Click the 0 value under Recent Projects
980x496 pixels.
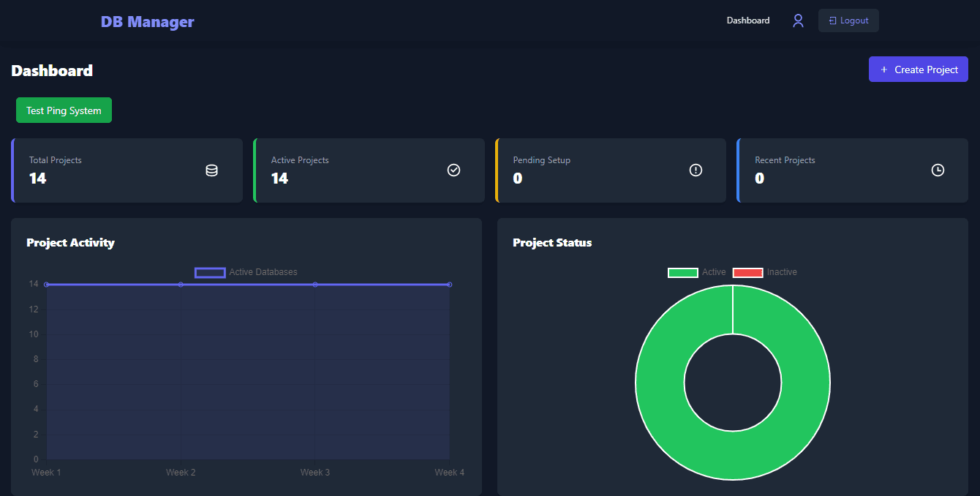pos(759,179)
